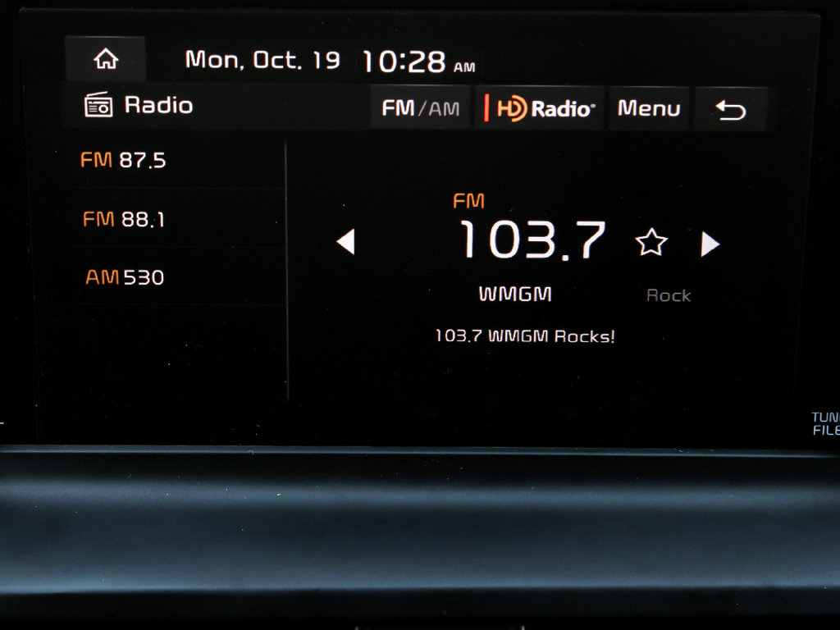This screenshot has height=630, width=840.
Task: Tap the date Mon, Oct. 19
Action: [262, 60]
